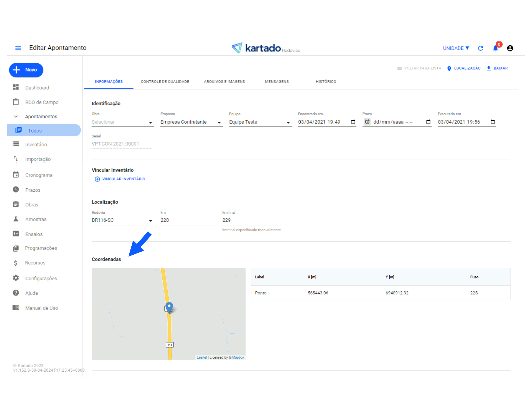Click the Prazo alarm clock icon

[x=367, y=122]
